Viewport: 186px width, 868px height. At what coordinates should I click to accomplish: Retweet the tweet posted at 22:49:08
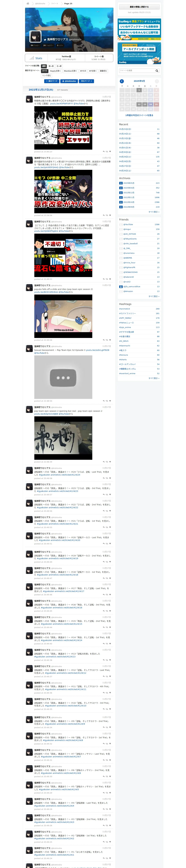[107, 340]
